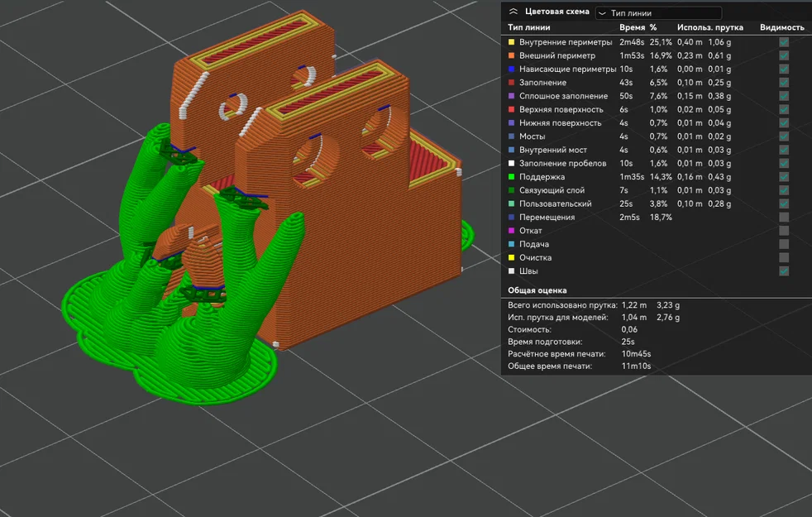The image size is (812, 517).
Task: Toggle visibility of Внутренние периметры
Action: pyautogui.click(x=784, y=42)
